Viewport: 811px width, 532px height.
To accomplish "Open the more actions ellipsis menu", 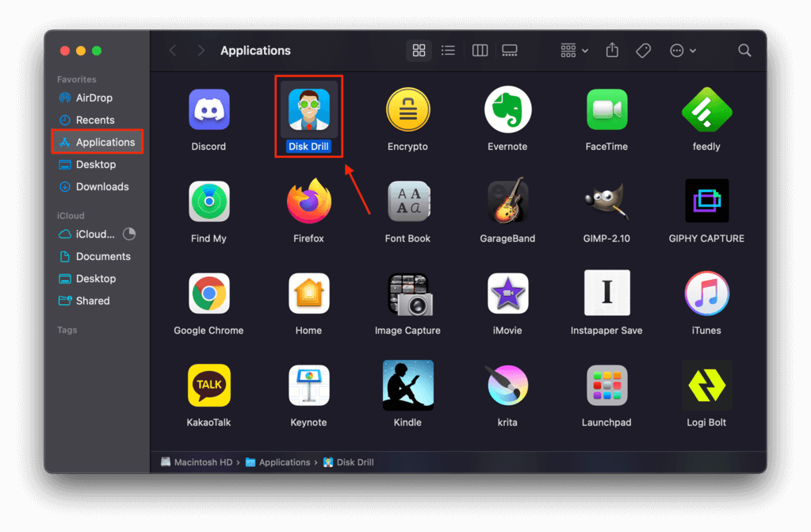I will click(683, 50).
